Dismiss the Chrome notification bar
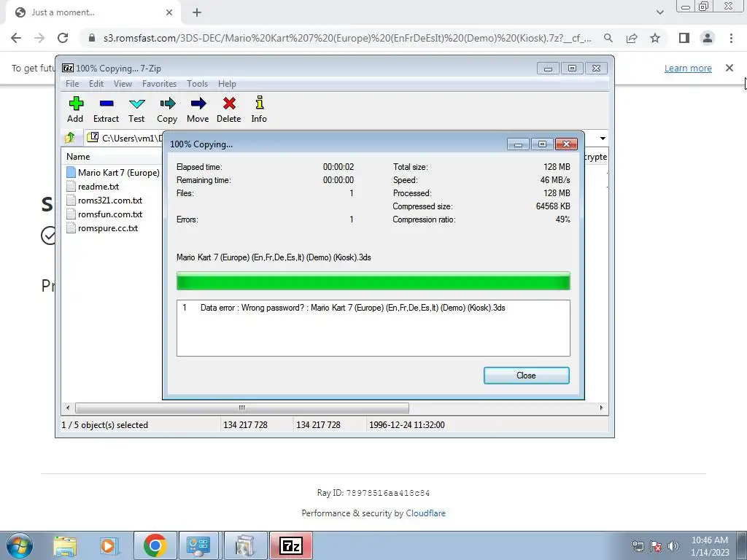Screen dimensions: 747x560 click(x=729, y=68)
